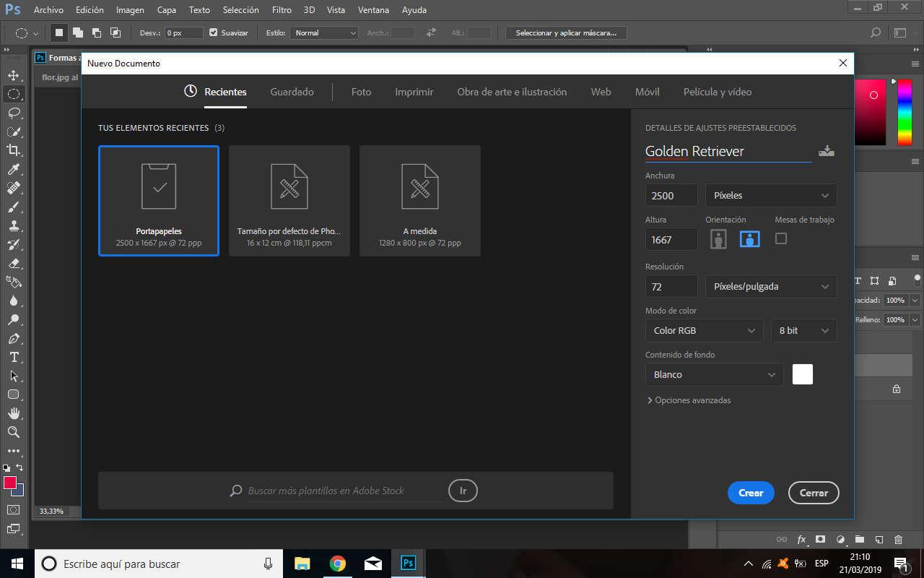Select the Pen tool

click(x=13, y=338)
